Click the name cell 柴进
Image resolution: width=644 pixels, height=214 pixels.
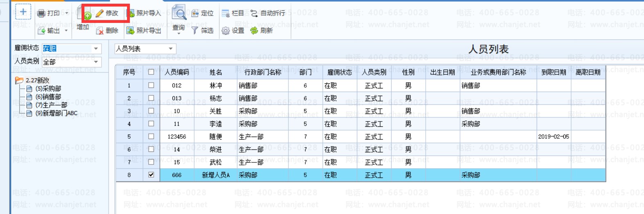pyautogui.click(x=215, y=149)
